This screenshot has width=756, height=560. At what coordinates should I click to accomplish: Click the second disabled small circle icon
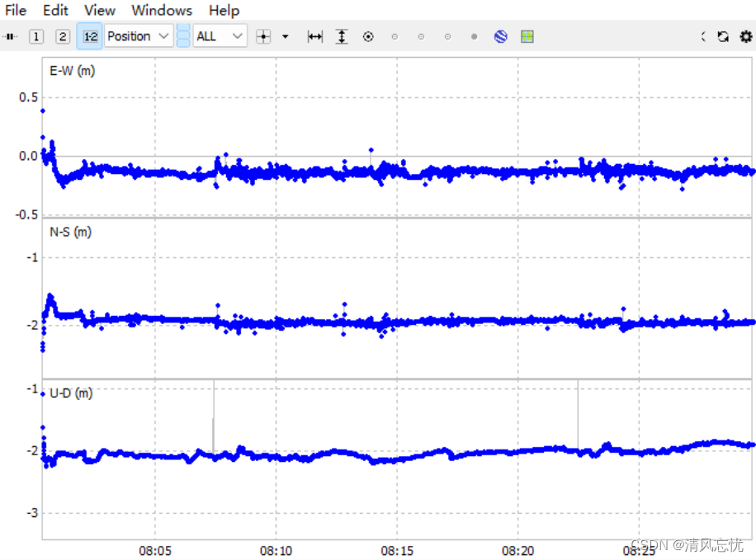[x=422, y=36]
